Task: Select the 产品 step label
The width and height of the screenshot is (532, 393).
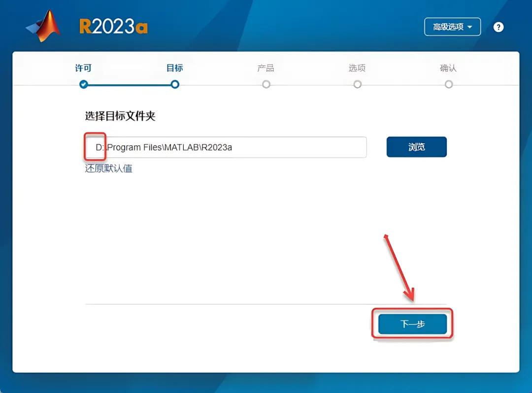Action: 266,68
